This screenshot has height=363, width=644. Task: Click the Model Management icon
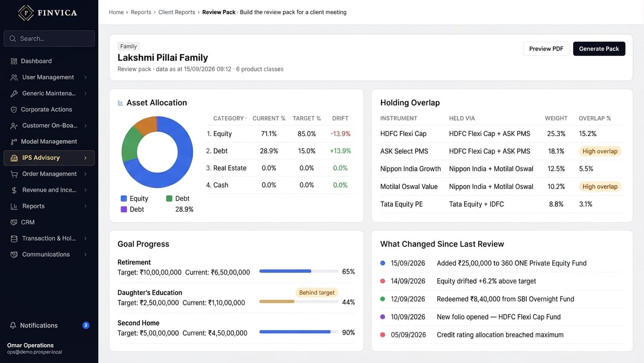point(14,141)
